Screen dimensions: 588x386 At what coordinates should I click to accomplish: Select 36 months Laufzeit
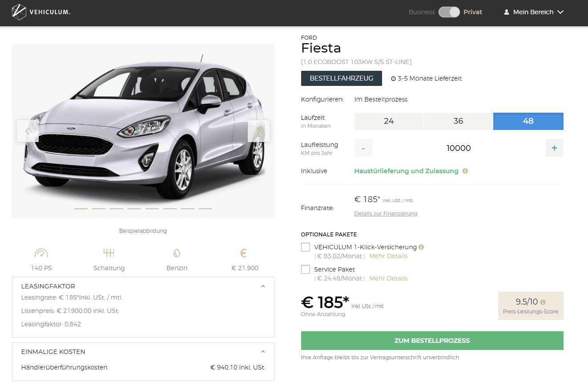[x=458, y=121]
